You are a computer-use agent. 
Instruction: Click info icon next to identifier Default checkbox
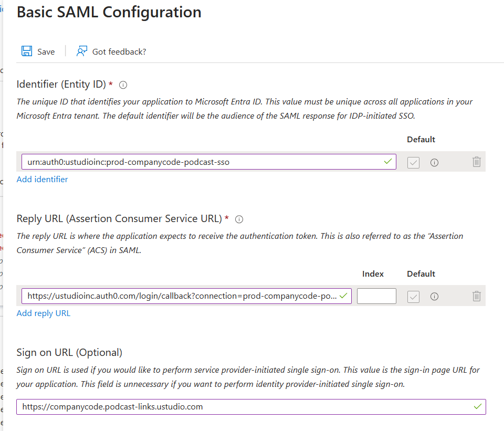pyautogui.click(x=434, y=163)
